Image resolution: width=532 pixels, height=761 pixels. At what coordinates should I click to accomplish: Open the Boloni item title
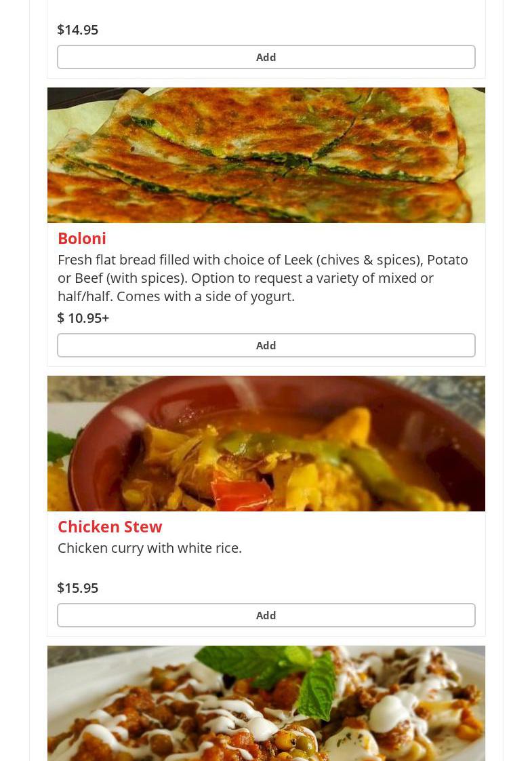coord(82,238)
